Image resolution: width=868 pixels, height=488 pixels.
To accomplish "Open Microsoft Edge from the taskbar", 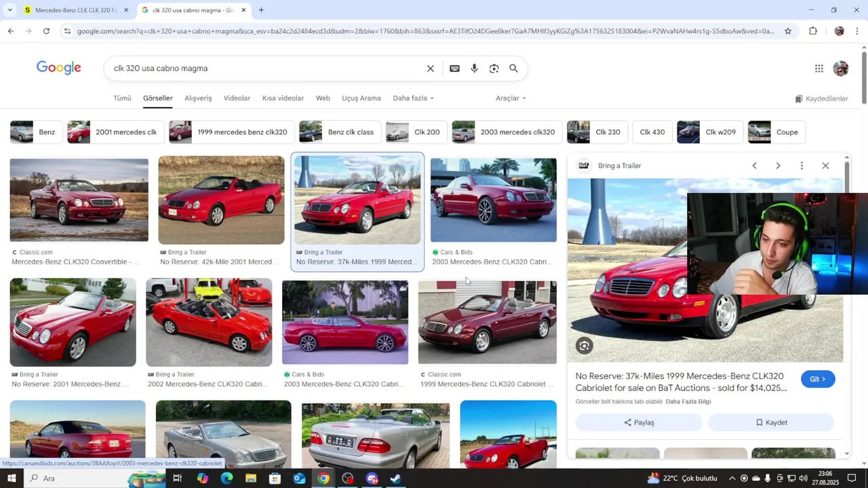I will click(x=226, y=479).
